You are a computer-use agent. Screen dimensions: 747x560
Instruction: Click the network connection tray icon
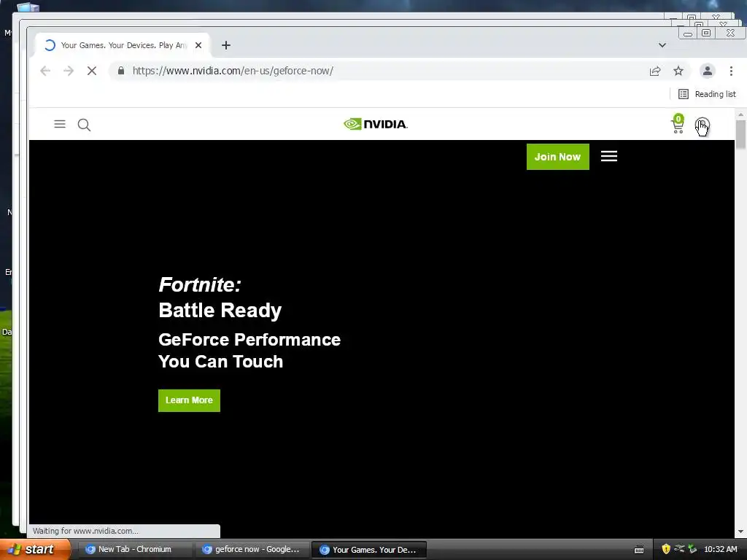(679, 549)
